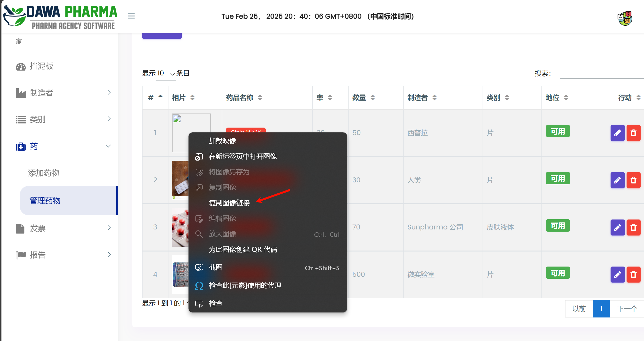The height and width of the screenshot is (341, 644).
Task: Click the document icon beside 发票
Action: point(20,228)
